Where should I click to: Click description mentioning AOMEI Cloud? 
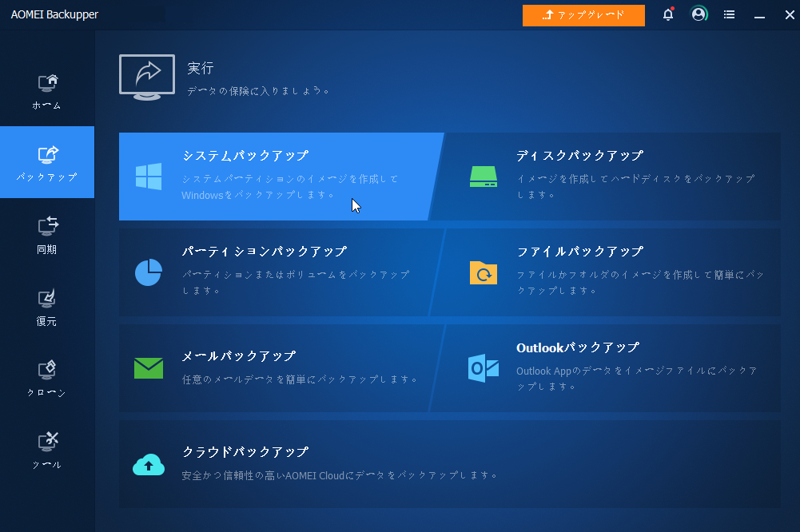(340, 475)
